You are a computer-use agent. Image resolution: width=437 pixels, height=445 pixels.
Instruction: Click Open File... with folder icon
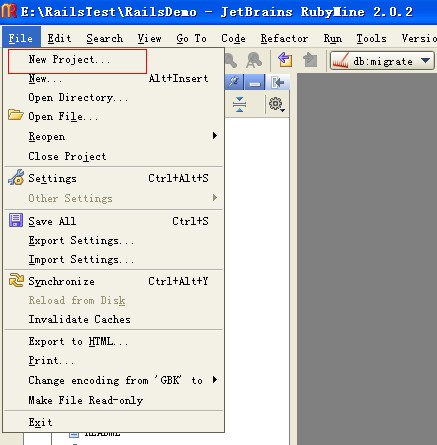coord(114,117)
